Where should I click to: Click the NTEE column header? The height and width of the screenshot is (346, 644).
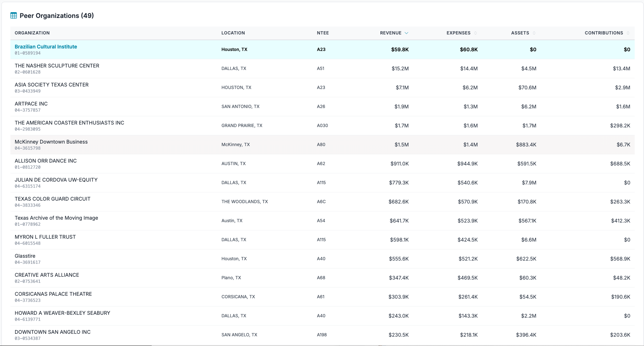323,33
